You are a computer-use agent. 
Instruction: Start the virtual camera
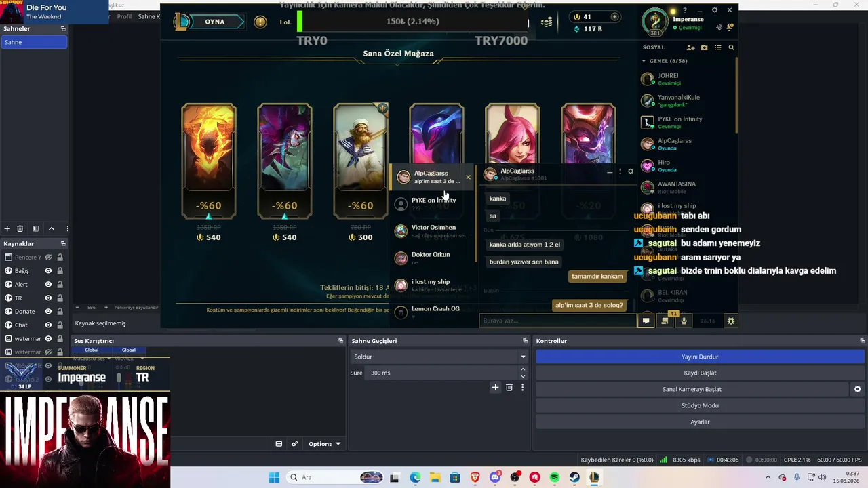click(x=692, y=389)
